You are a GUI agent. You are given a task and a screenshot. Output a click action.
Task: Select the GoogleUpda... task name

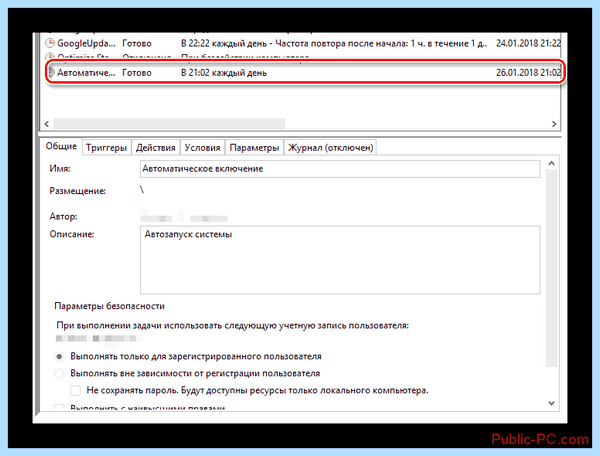tap(86, 44)
